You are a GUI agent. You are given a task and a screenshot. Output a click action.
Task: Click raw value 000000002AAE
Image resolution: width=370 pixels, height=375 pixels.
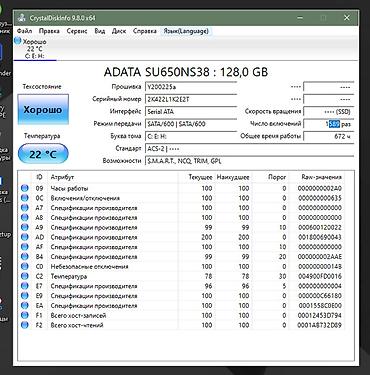pyautogui.click(x=320, y=257)
